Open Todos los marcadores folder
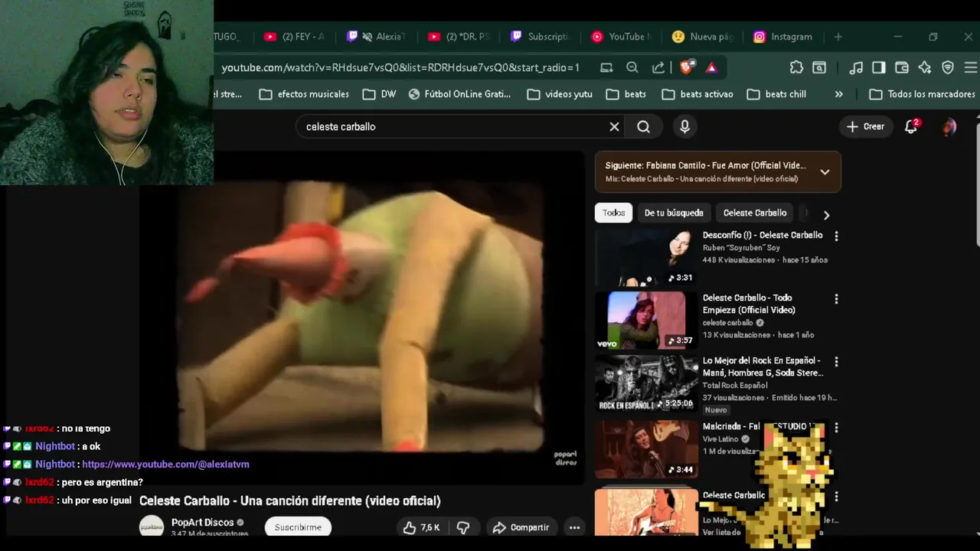Image resolution: width=980 pixels, height=551 pixels. coord(923,94)
